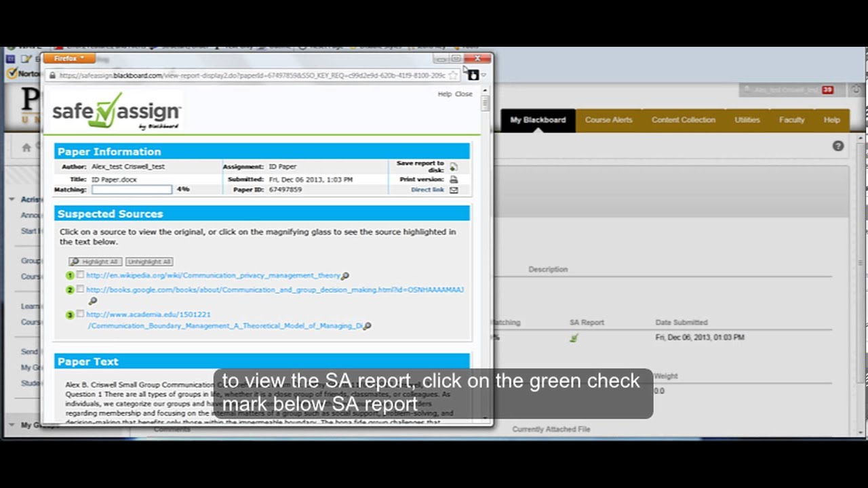
Task: Switch to the Course Alerts tab
Action: [x=608, y=120]
